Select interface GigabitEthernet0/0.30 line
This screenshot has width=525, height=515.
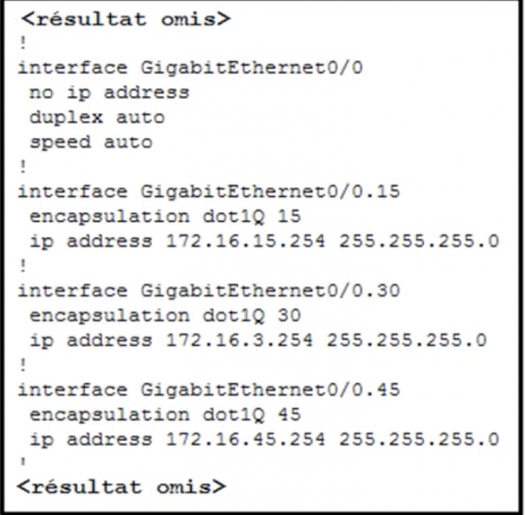coord(209,291)
